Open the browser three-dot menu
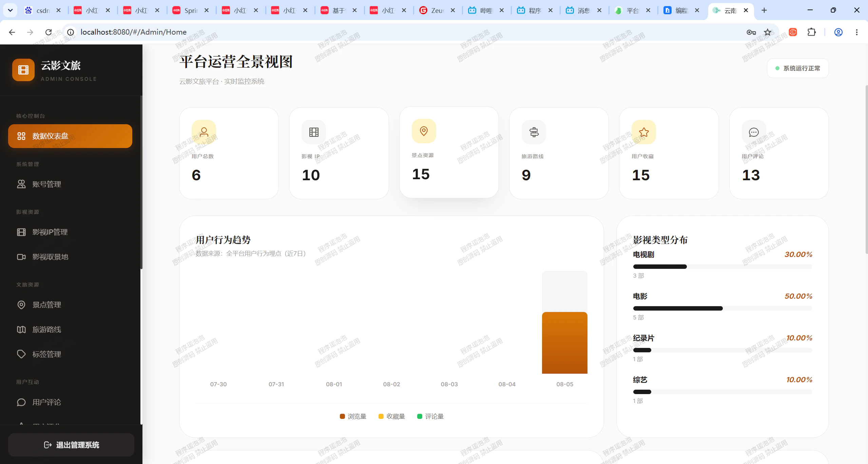Screen dimensions: 868x464 click(857, 32)
